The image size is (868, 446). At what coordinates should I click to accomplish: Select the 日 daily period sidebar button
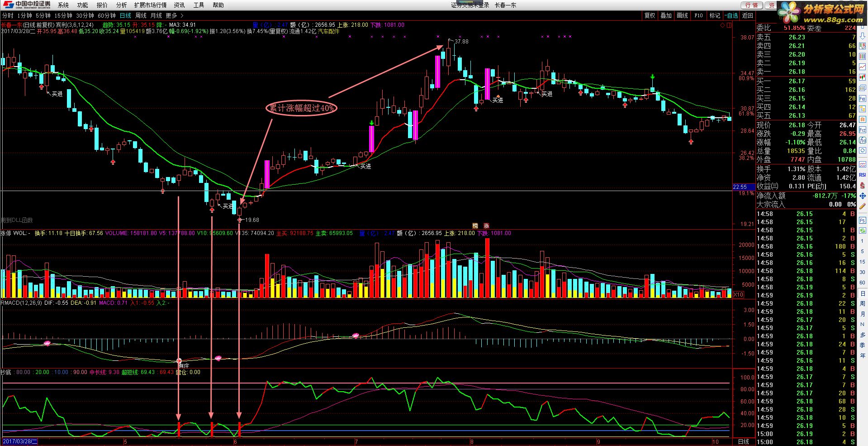click(863, 293)
